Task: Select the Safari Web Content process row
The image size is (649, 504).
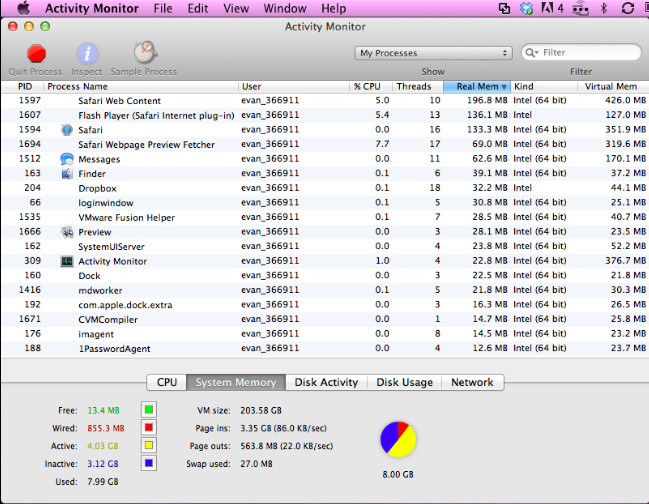Action: click(x=324, y=101)
